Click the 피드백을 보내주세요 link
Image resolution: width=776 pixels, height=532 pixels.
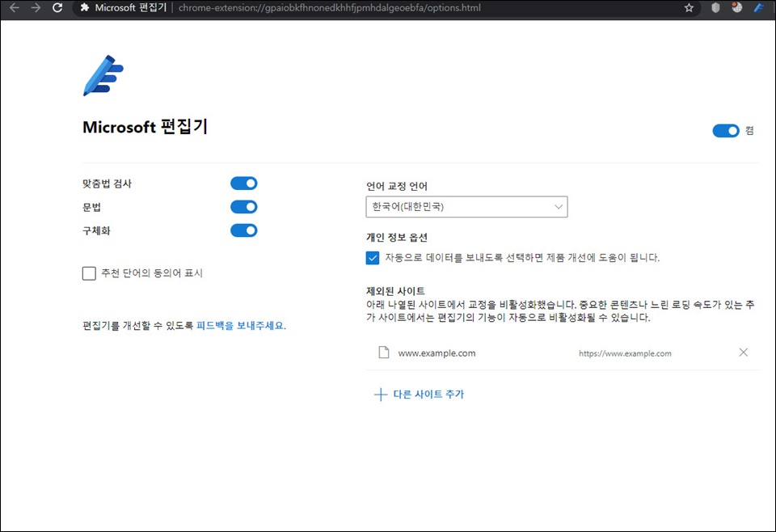241,326
